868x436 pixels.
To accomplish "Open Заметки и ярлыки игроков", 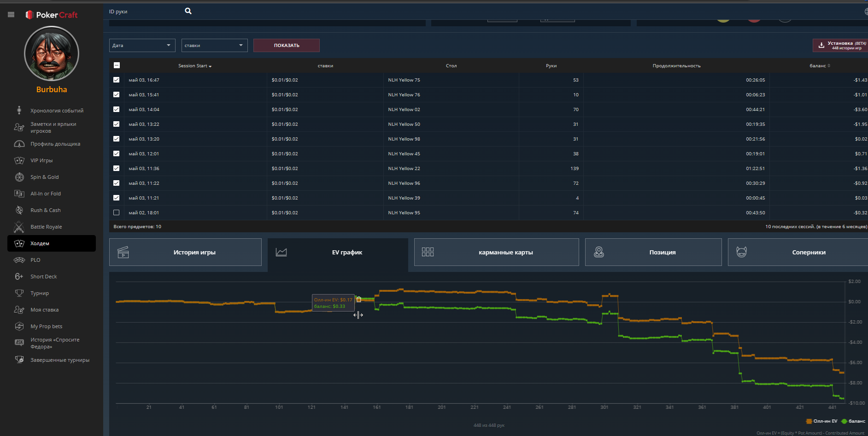I will tap(52, 127).
